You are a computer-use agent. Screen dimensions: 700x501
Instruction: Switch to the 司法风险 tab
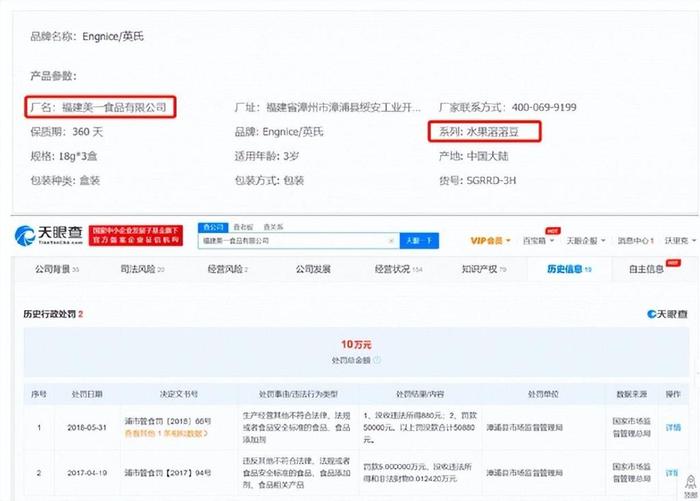[142, 269]
